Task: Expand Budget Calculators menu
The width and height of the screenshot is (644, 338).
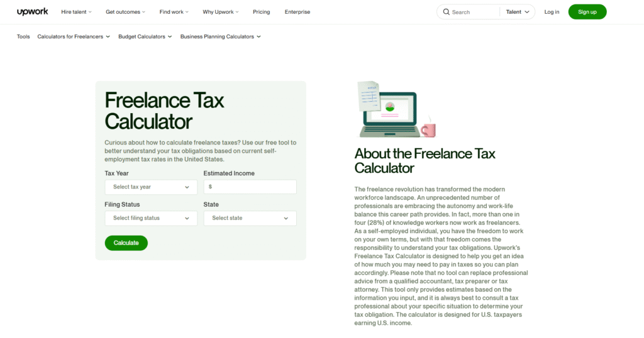Action: click(145, 36)
